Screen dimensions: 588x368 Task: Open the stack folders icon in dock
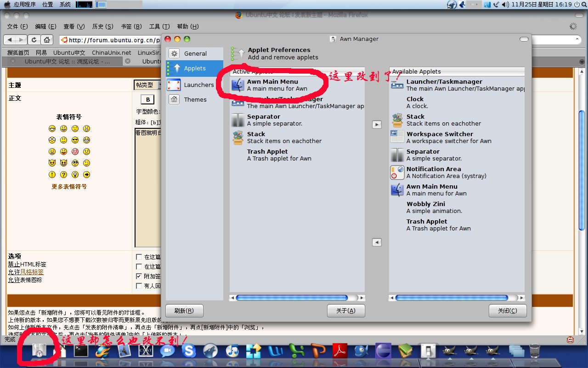click(x=517, y=351)
